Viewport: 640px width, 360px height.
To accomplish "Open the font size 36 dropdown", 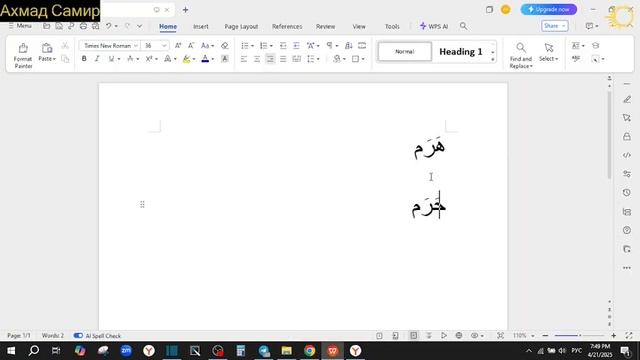I will (164, 46).
